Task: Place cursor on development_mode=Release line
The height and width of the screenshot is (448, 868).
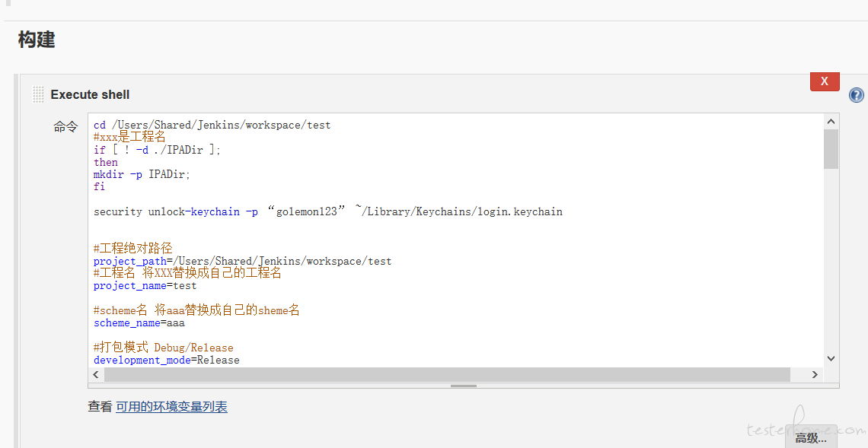Action: click(x=167, y=360)
